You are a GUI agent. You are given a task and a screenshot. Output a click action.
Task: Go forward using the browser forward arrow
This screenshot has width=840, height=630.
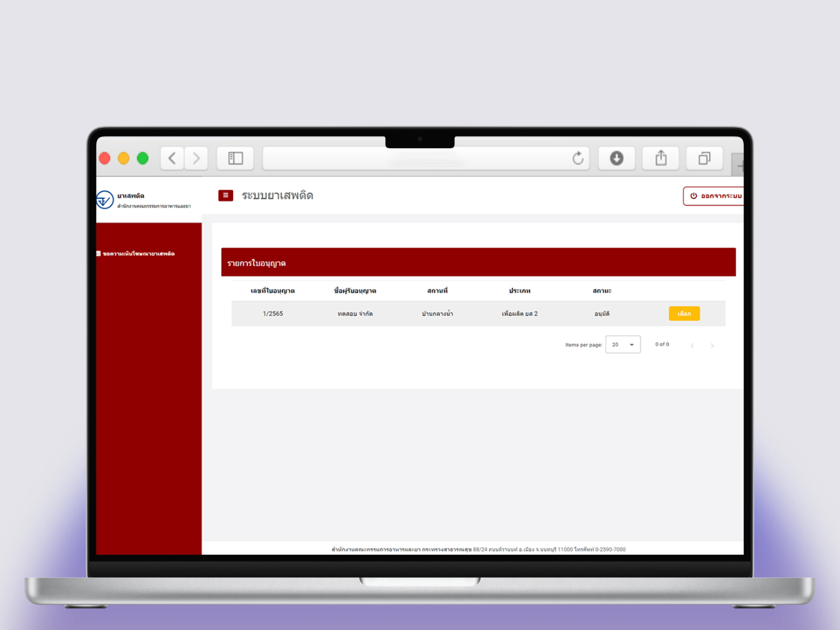[197, 158]
